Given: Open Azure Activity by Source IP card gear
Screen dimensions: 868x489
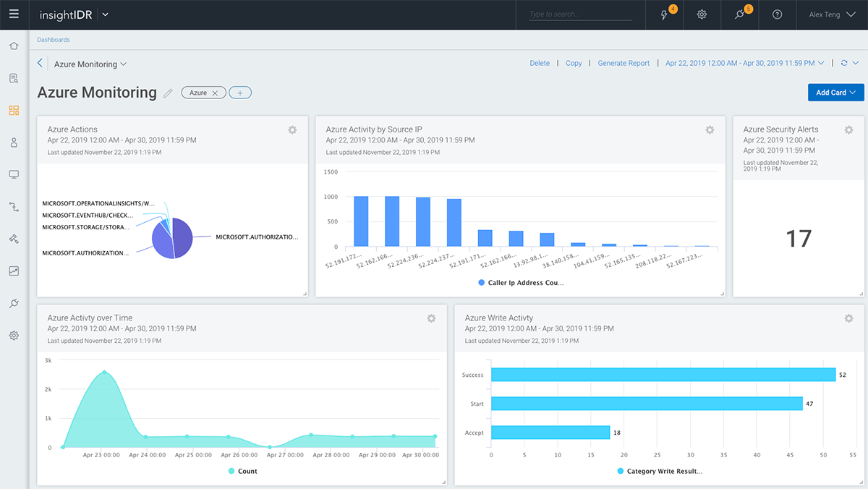Looking at the screenshot, I should 710,129.
